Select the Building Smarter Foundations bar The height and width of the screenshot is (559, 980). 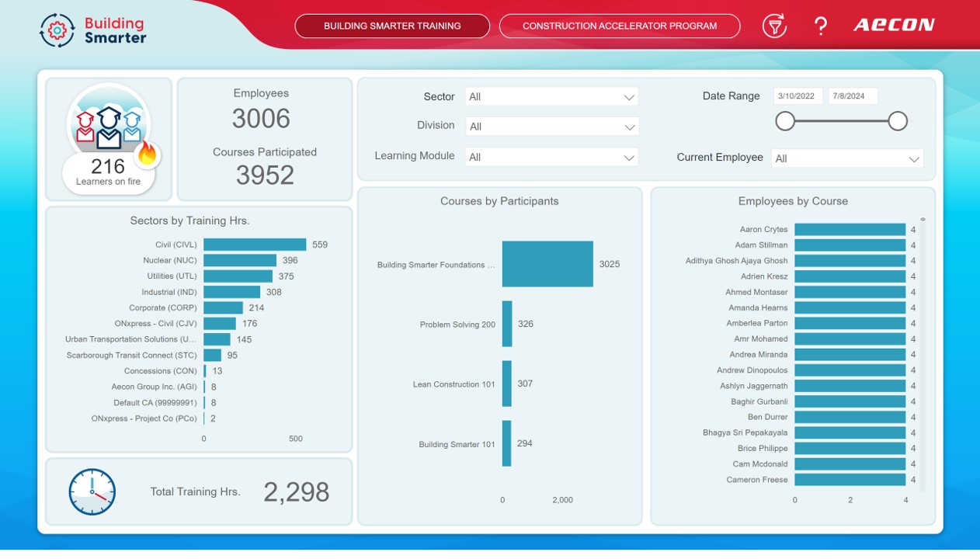click(x=547, y=264)
